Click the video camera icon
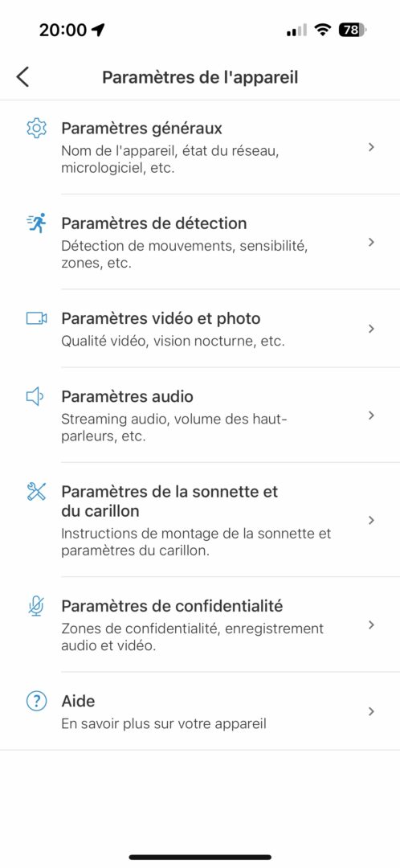The image size is (400, 868). [36, 318]
